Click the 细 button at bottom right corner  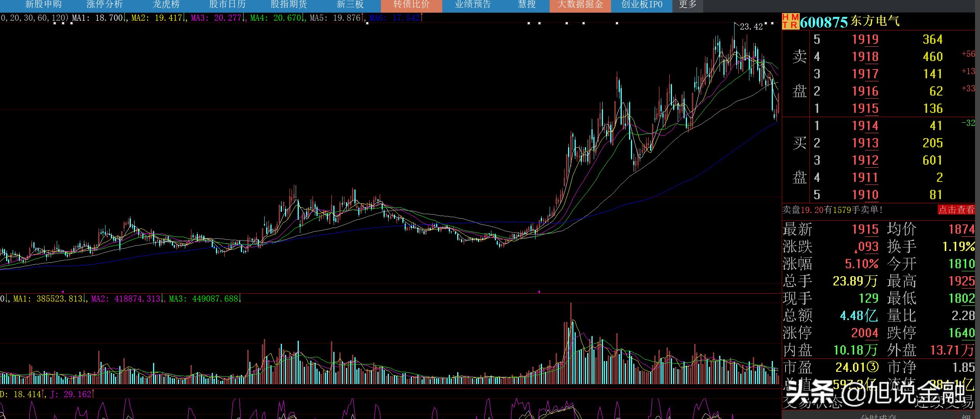[x=966, y=416]
